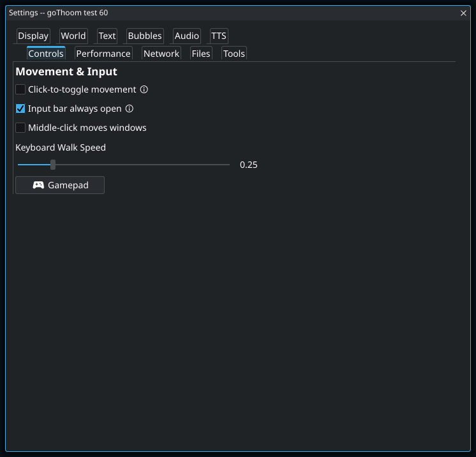Viewport: 476px width, 457px height.
Task: Close the Settings window
Action: (x=463, y=13)
